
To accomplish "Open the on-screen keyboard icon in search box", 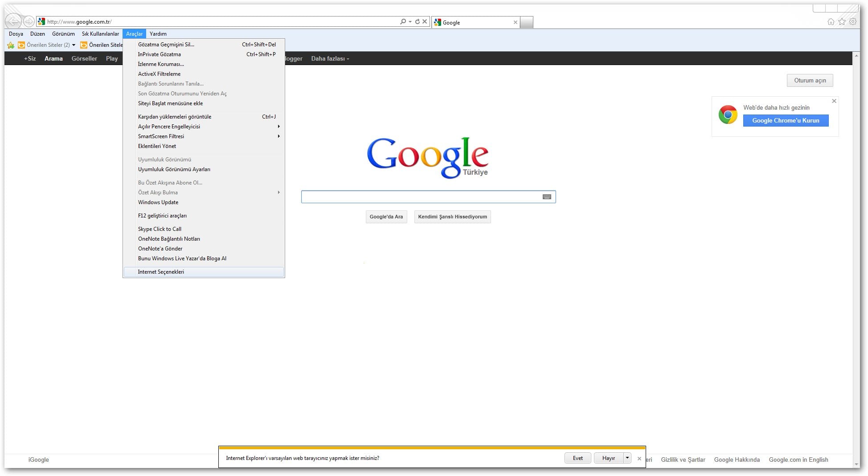I will point(547,197).
